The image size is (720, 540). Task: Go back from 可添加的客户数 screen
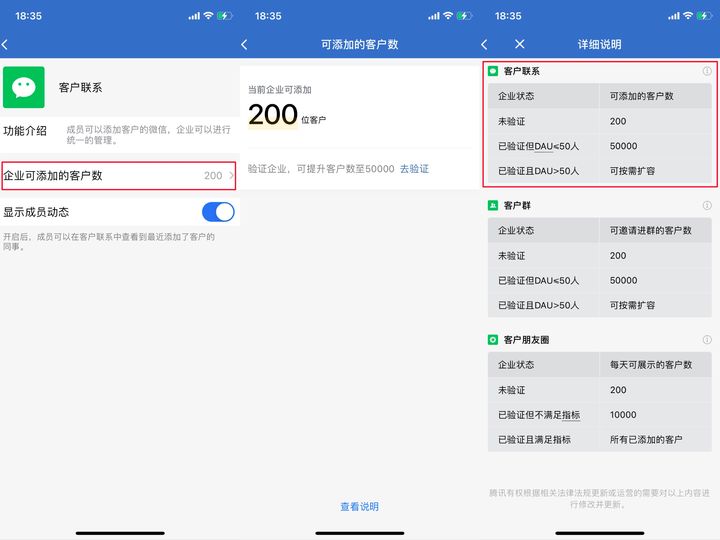point(245,44)
